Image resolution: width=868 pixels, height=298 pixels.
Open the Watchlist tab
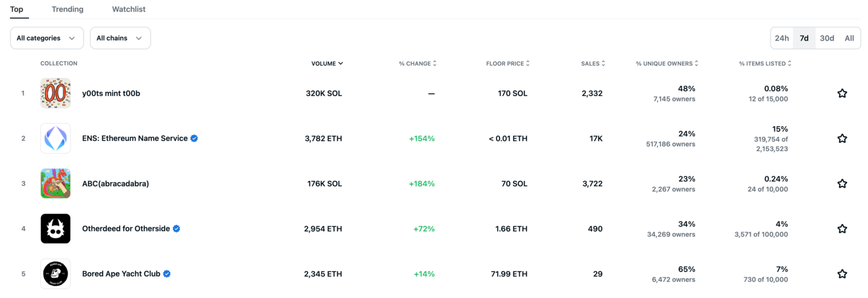(129, 9)
